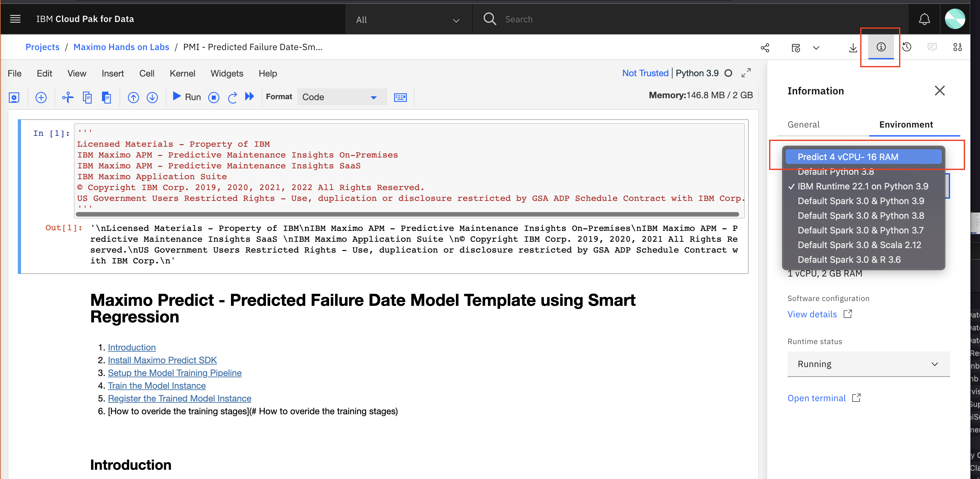980x479 pixels.
Task: Click the search magnifier icon
Action: (490, 19)
